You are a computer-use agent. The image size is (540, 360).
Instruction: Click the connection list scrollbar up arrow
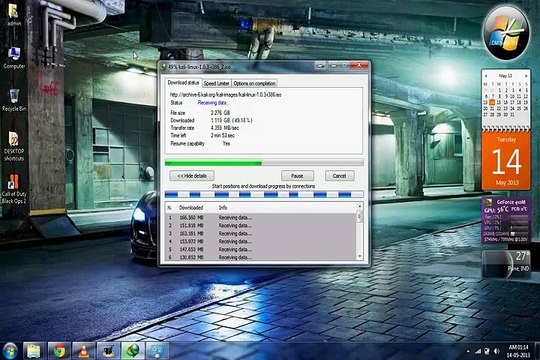coord(360,206)
